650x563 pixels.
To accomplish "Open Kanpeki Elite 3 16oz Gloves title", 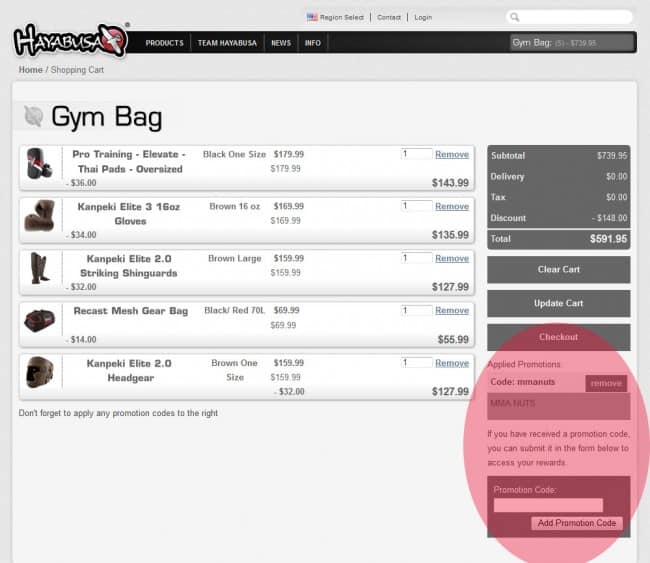I will click(x=129, y=214).
